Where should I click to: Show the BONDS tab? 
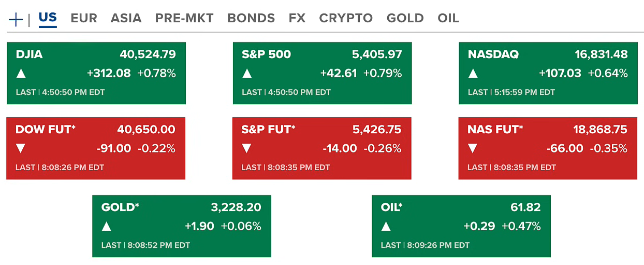click(x=251, y=18)
